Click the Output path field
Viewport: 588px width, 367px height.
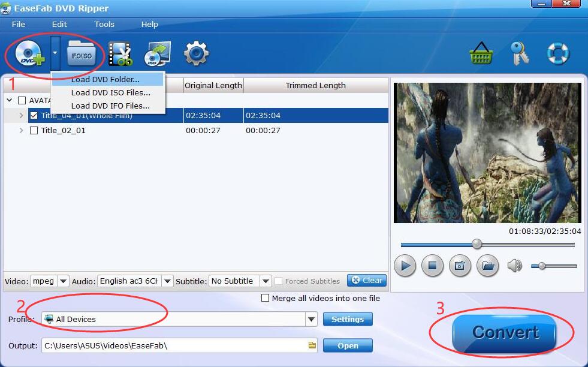(x=179, y=345)
